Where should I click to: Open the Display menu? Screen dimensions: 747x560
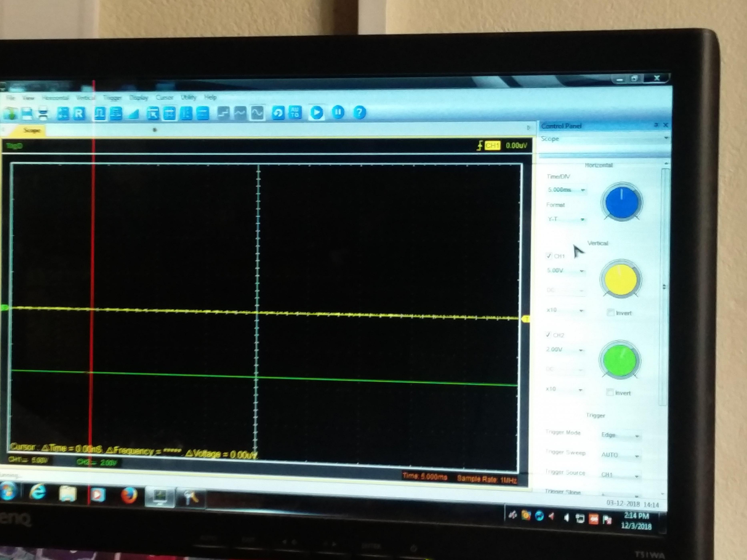coord(139,98)
